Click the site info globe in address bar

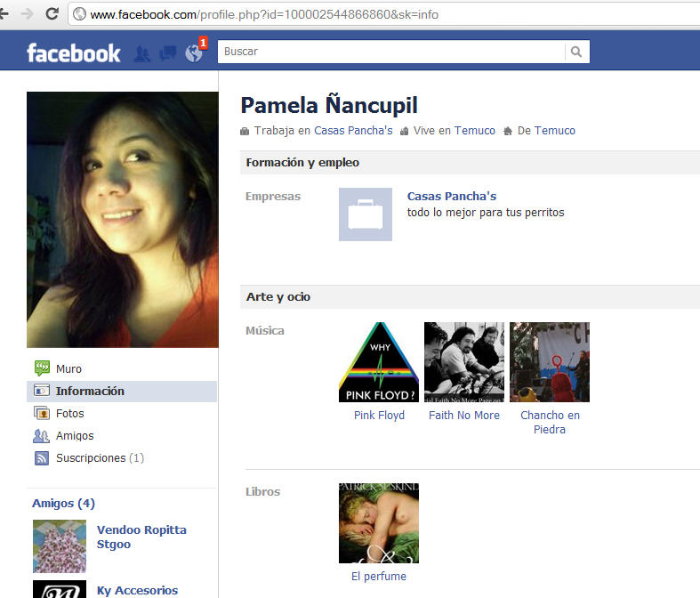(79, 14)
